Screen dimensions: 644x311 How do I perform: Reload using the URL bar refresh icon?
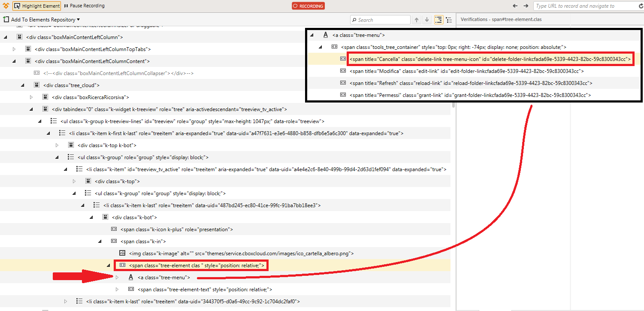click(640, 6)
